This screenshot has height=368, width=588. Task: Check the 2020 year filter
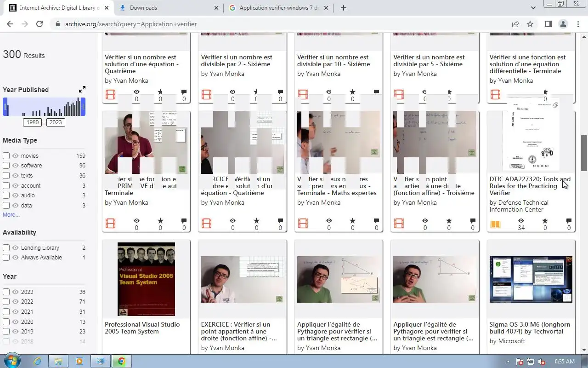[x=6, y=322]
